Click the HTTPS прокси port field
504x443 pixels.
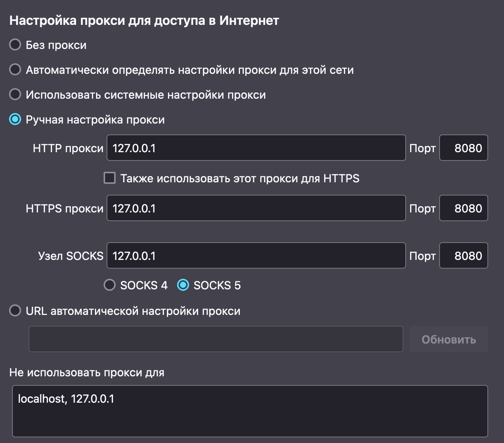click(463, 208)
